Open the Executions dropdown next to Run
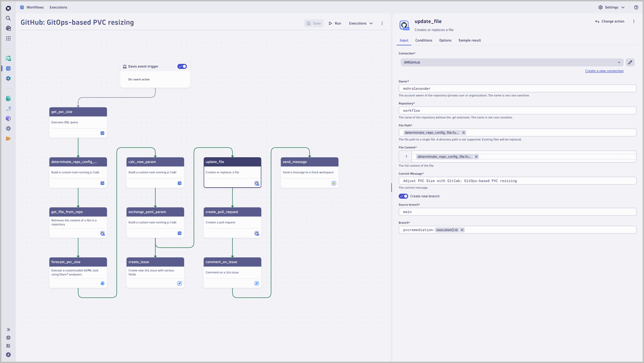This screenshot has height=363, width=644. point(361,23)
